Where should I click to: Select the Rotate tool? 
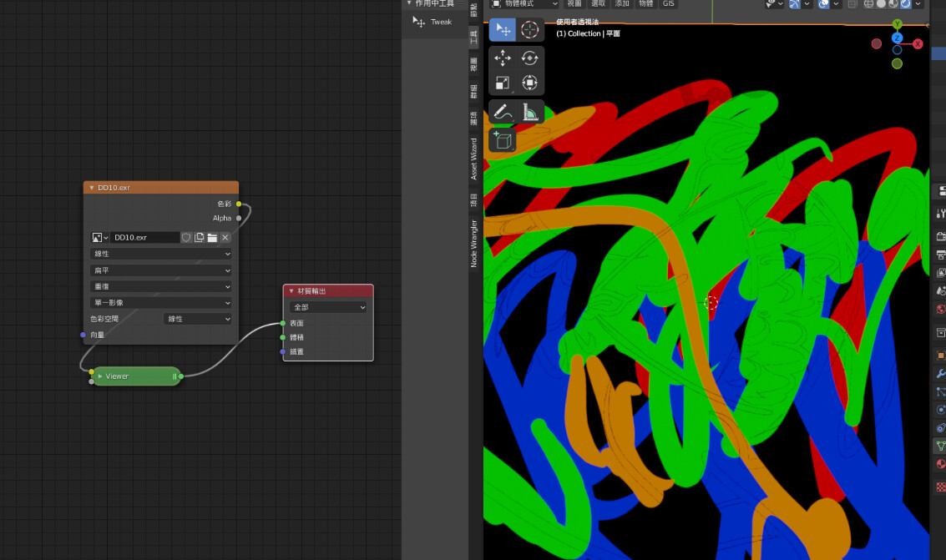[529, 58]
